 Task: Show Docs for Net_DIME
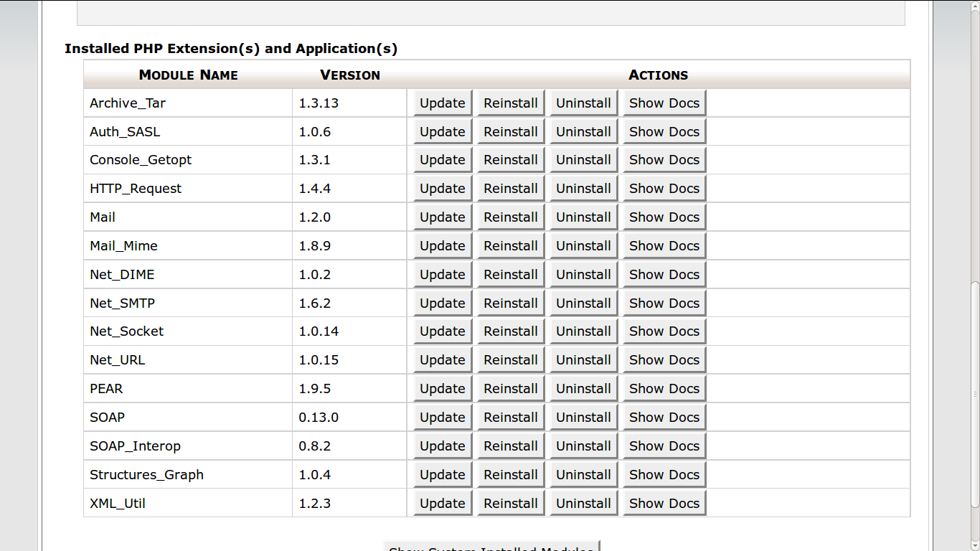664,275
